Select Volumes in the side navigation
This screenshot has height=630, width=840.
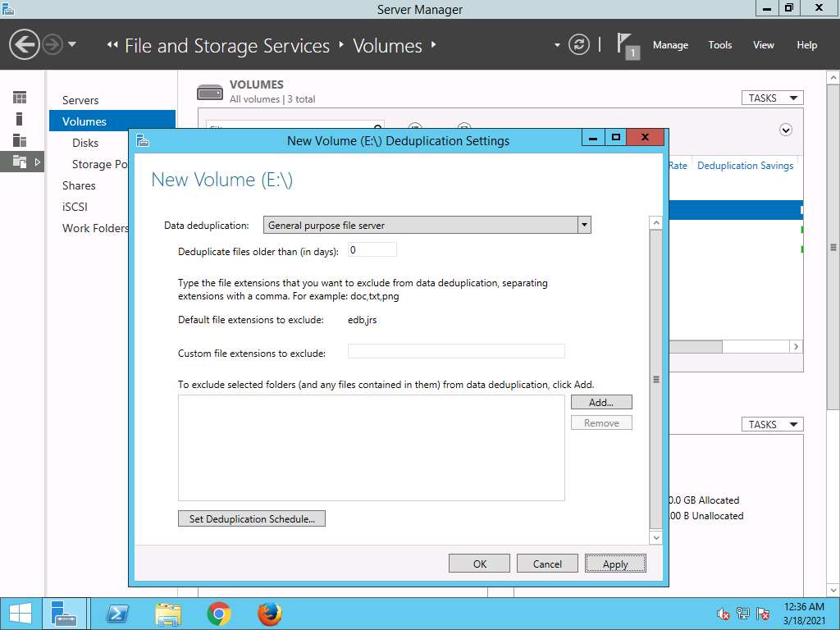click(112, 121)
